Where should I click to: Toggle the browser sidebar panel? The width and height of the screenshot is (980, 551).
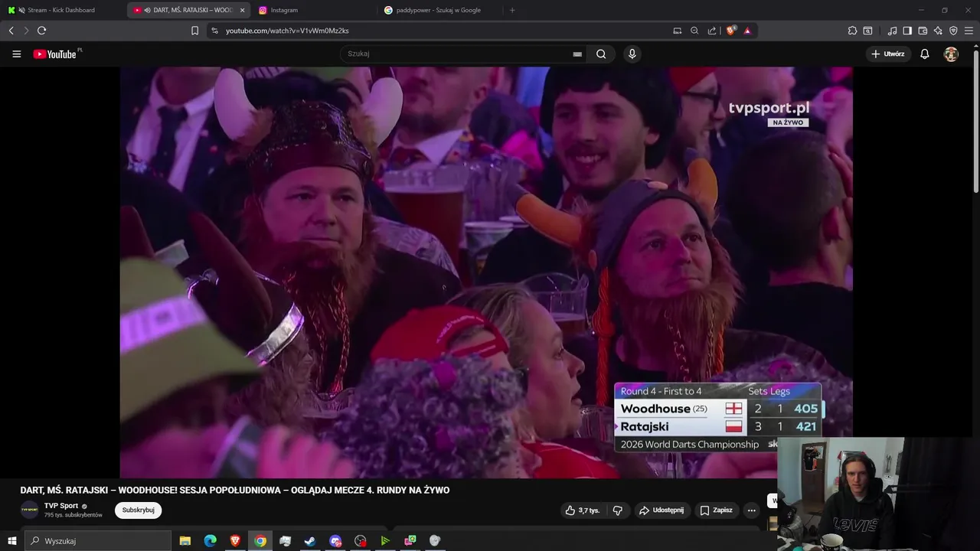(907, 31)
